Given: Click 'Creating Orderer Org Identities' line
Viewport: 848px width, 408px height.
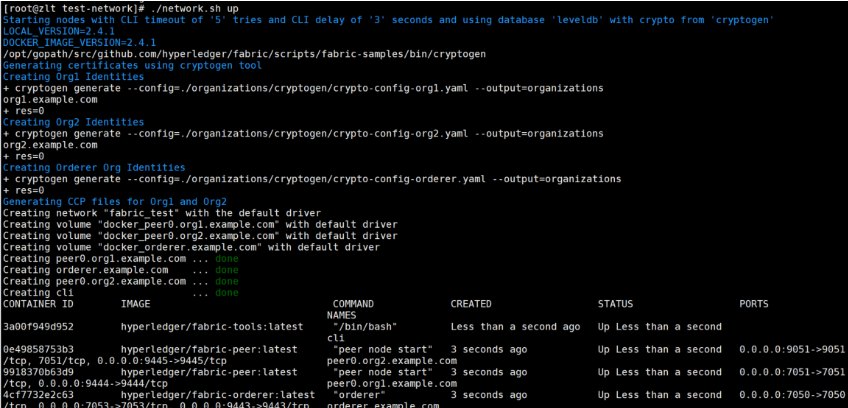Looking at the screenshot, I should click(94, 168).
